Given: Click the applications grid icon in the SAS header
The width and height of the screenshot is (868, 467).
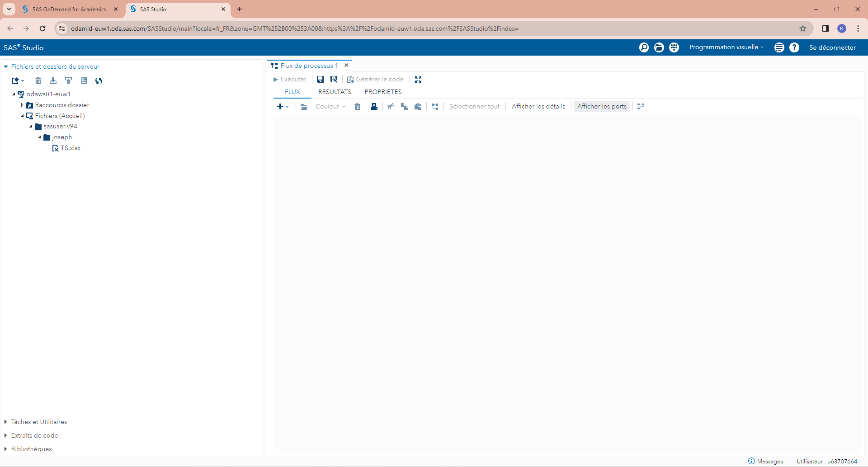Looking at the screenshot, I should pyautogui.click(x=674, y=47).
